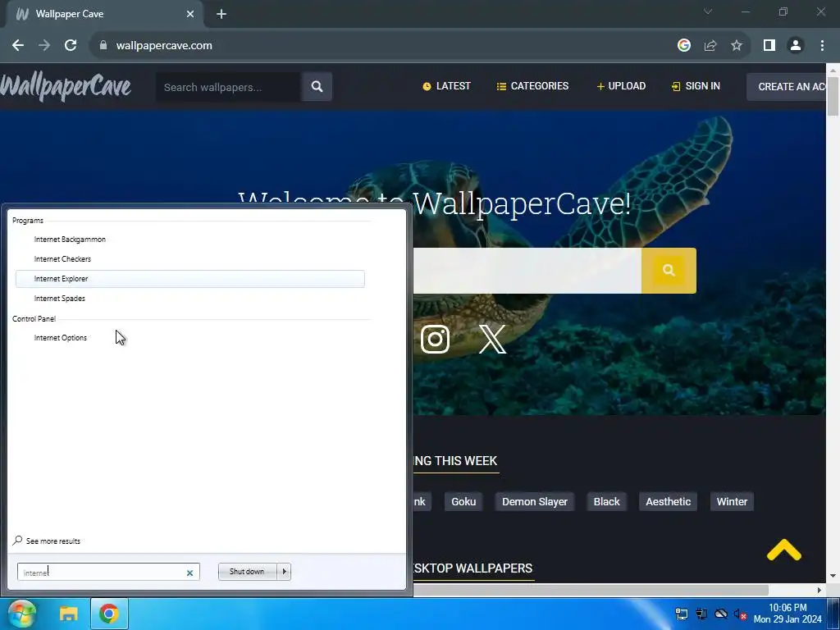This screenshot has width=840, height=630.
Task: Click the browser forward arrow
Action: pos(44,46)
